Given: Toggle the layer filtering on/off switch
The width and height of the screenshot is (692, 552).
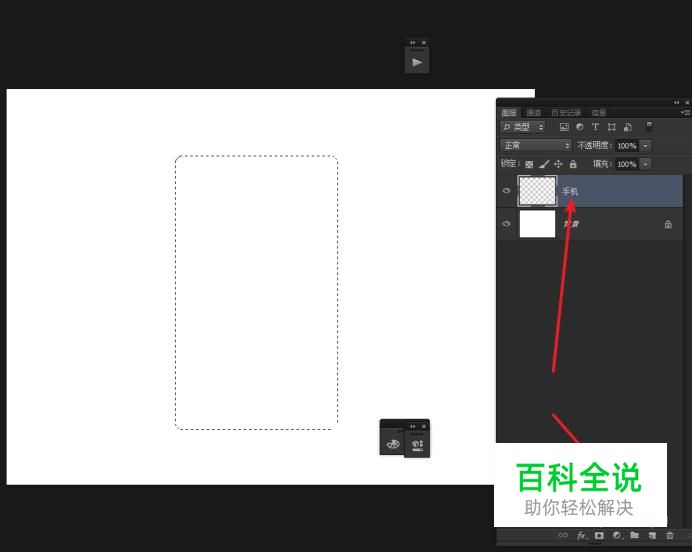Looking at the screenshot, I should [x=649, y=127].
